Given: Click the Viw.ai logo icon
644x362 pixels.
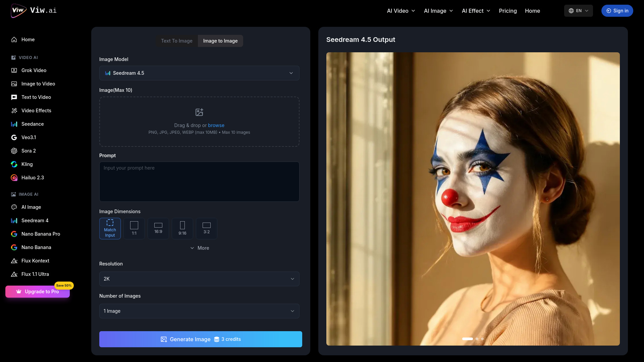Looking at the screenshot, I should [18, 10].
